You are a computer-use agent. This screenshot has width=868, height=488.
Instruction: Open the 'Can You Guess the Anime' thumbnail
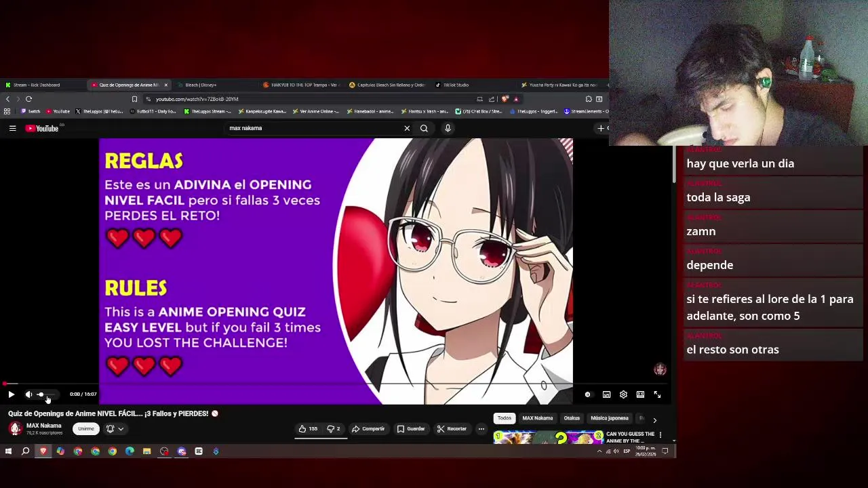pyautogui.click(x=548, y=438)
